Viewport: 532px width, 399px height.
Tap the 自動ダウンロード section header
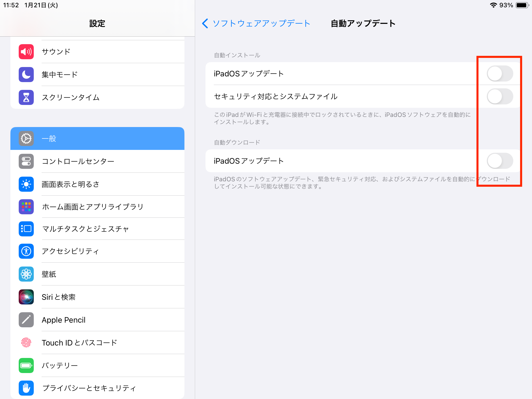(237, 142)
